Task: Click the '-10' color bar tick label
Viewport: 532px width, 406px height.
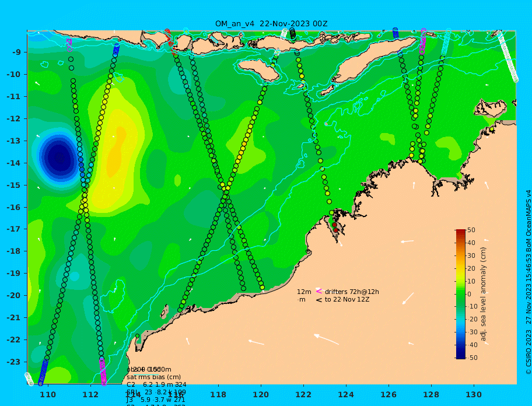Action: [473, 306]
